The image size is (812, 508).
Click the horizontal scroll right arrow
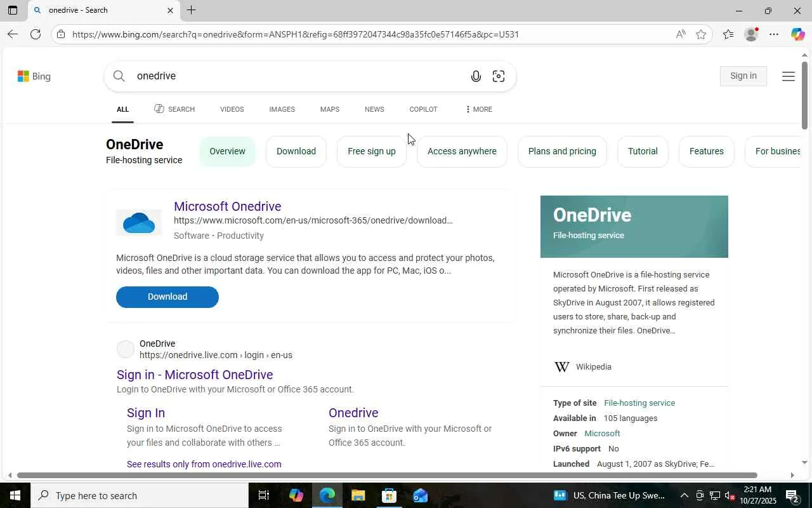pos(792,475)
